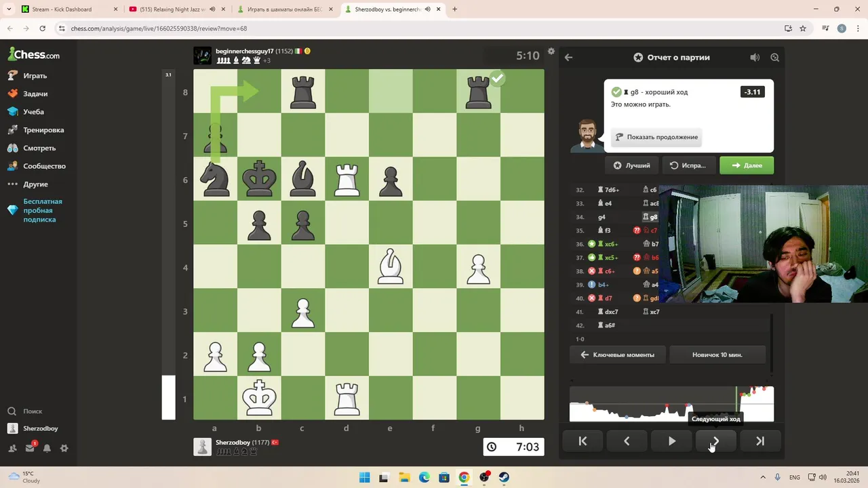The width and height of the screenshot is (868, 488).
Task: Jump to first move button
Action: click(x=583, y=441)
